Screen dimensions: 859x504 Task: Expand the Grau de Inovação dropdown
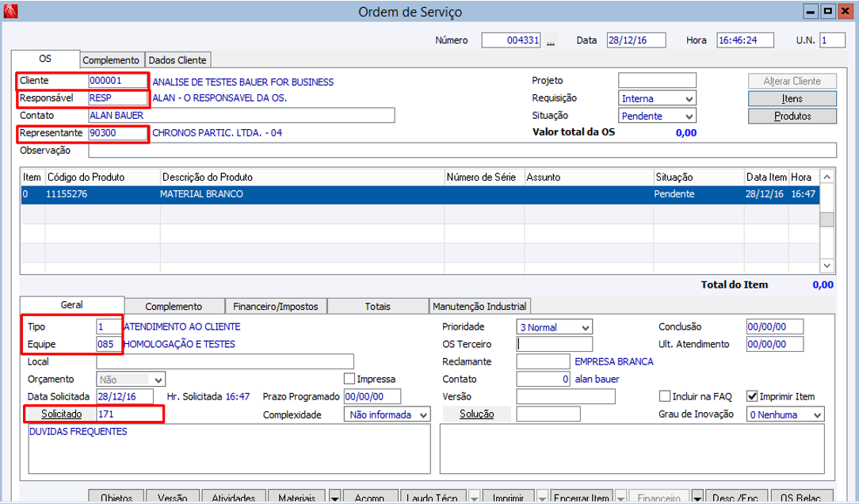(817, 414)
